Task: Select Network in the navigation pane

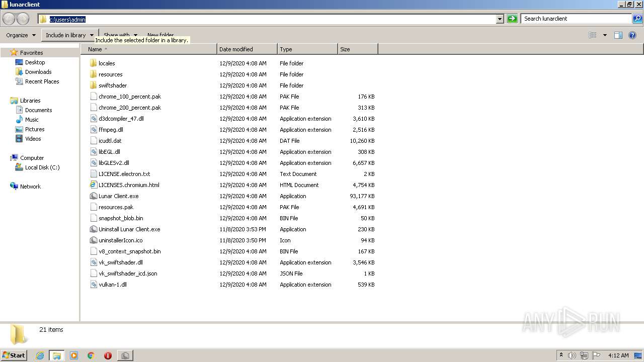Action: [x=30, y=187]
